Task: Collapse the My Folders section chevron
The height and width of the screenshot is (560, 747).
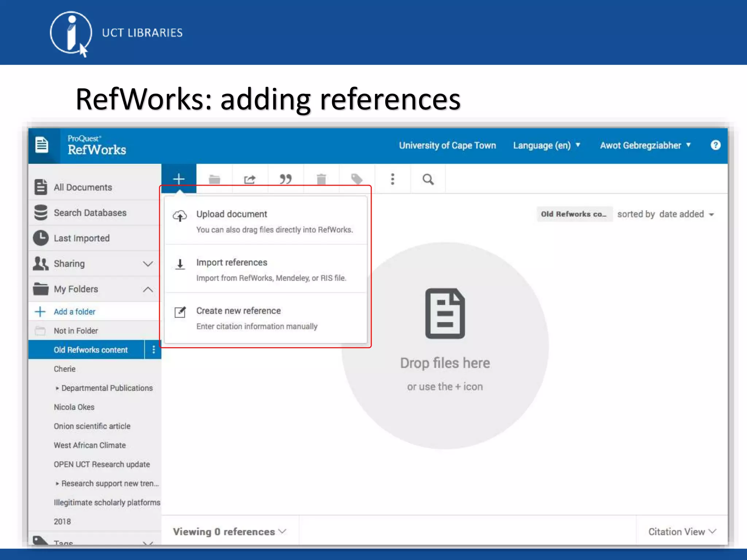Action: tap(148, 289)
